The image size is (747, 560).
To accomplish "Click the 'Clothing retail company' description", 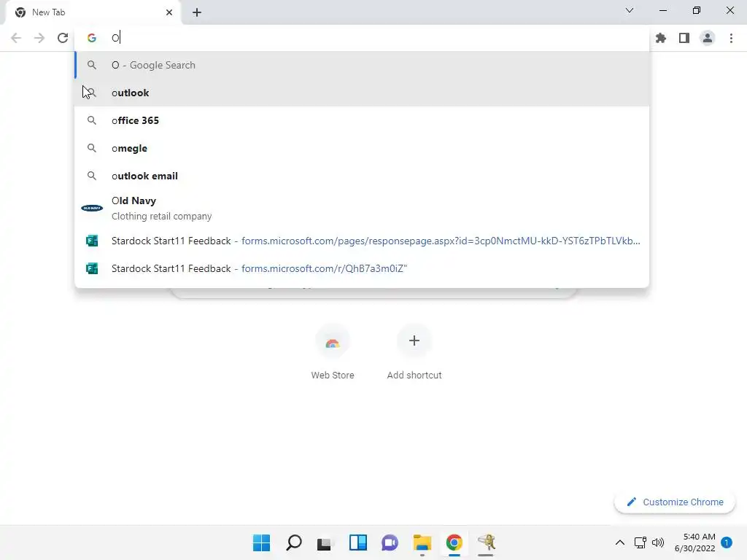I will point(161,216).
